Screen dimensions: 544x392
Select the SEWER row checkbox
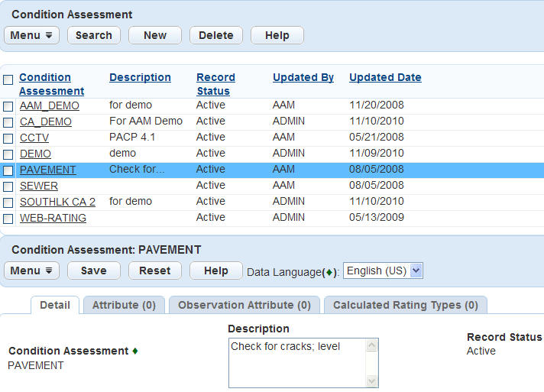(x=8, y=186)
